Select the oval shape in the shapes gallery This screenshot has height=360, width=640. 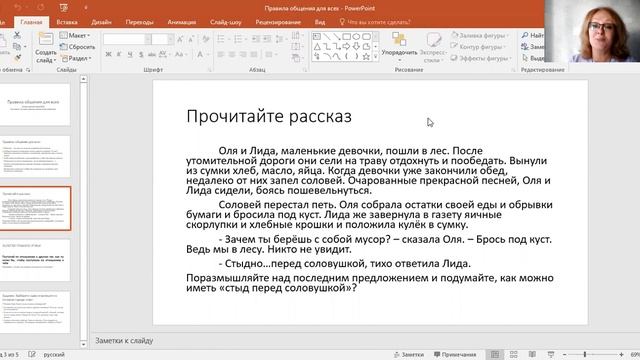pos(356,37)
